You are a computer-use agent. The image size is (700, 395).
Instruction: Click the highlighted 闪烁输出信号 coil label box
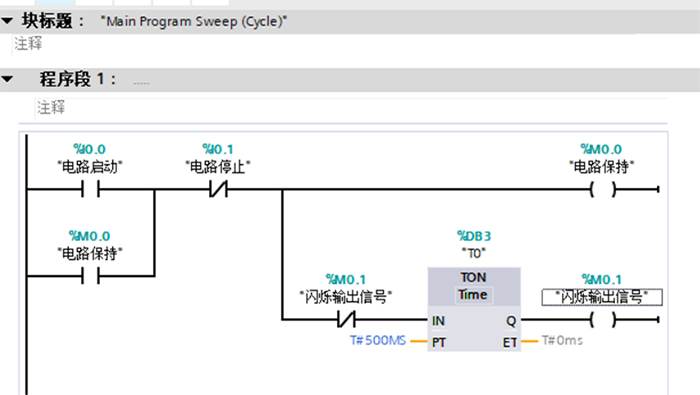click(602, 297)
